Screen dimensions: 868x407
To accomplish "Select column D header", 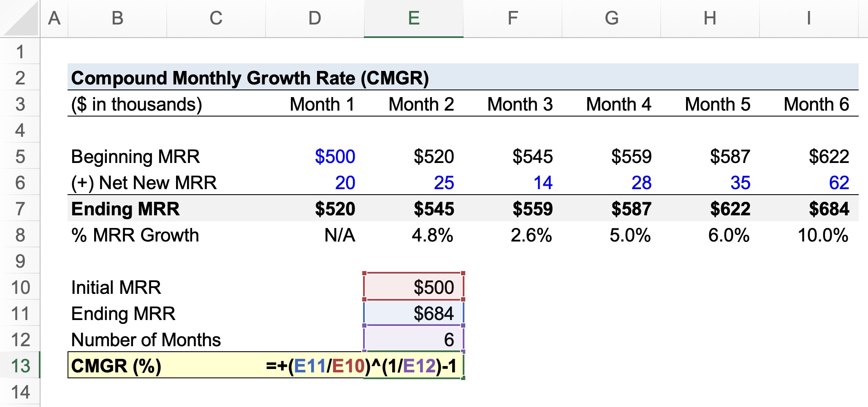I will tap(315, 19).
